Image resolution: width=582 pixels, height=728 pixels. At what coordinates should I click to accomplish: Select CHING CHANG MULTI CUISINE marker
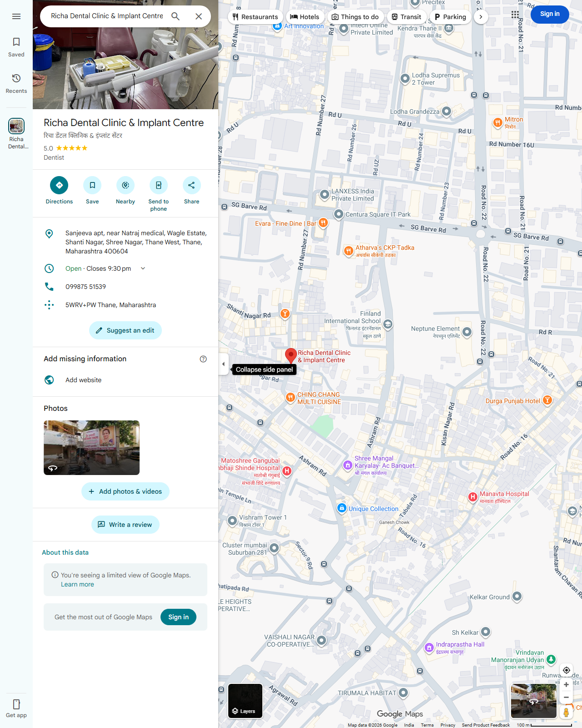tap(290, 398)
